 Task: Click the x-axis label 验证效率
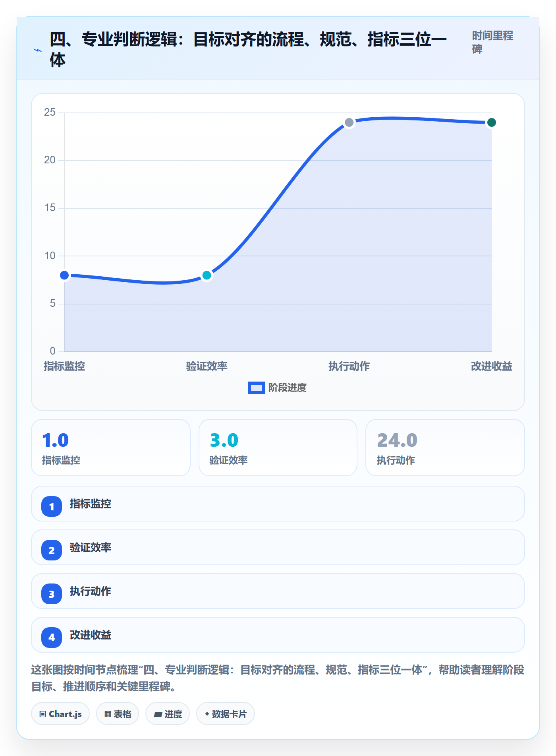(207, 366)
